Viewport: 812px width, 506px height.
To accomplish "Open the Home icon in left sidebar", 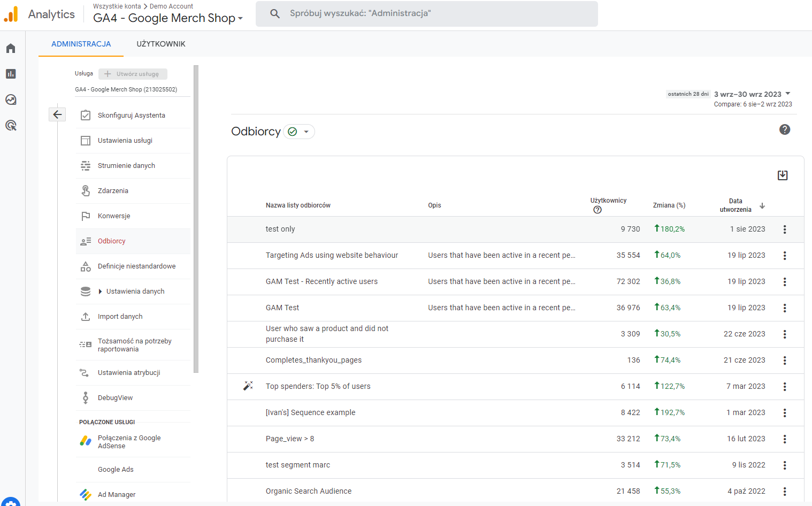I will coord(11,49).
